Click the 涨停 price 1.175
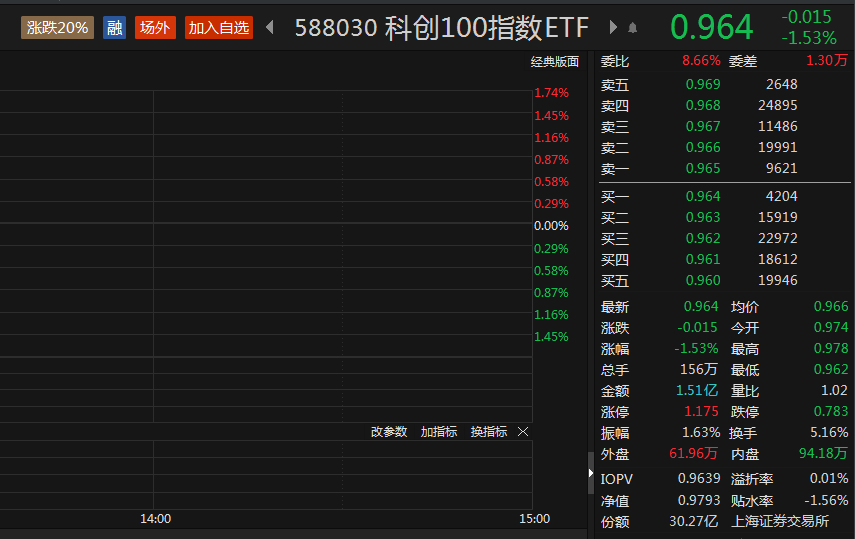 pyautogui.click(x=701, y=411)
